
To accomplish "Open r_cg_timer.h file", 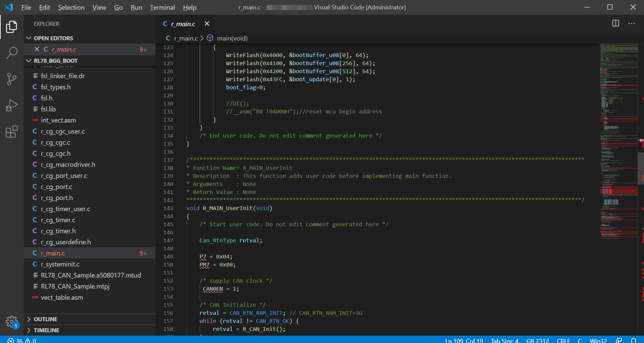I will tap(90, 231).
